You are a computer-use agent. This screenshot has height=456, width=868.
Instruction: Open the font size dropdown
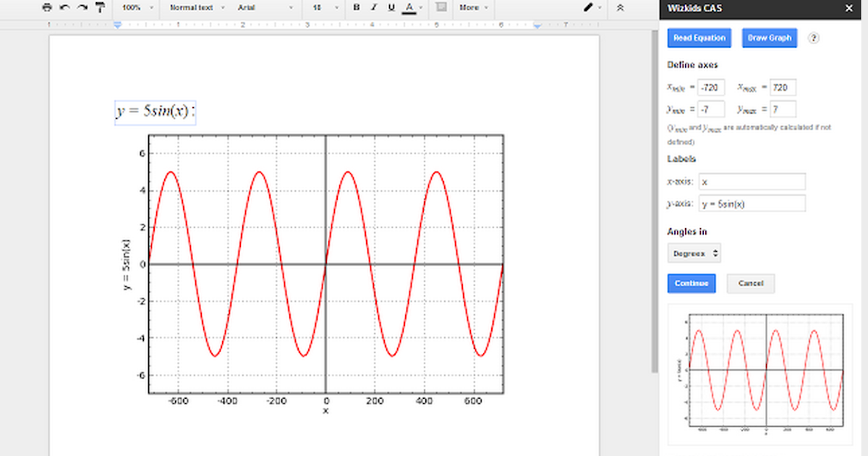point(324,7)
